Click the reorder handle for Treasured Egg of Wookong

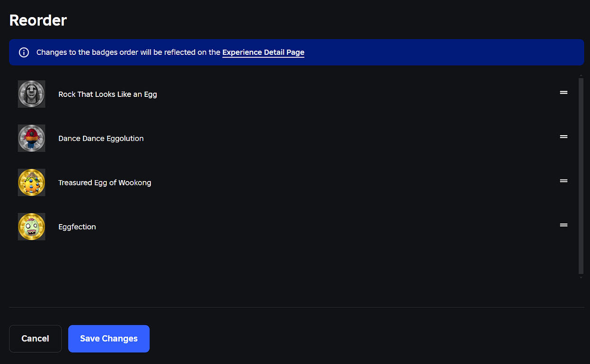564,181
